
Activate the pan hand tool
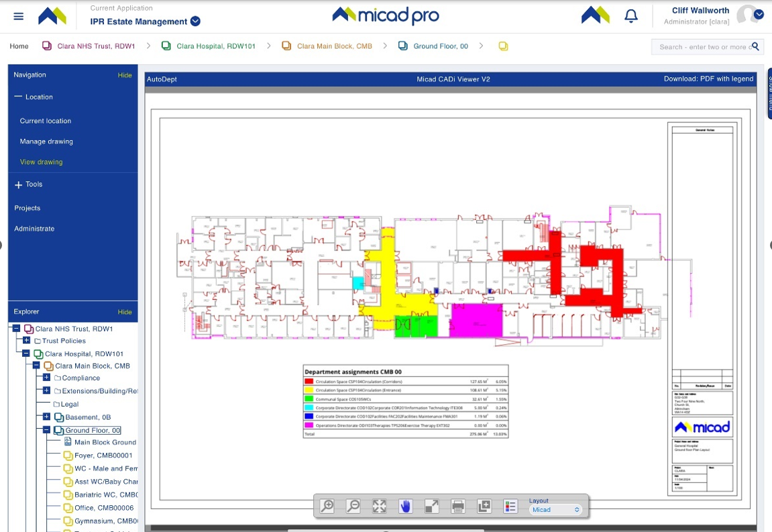pos(405,507)
